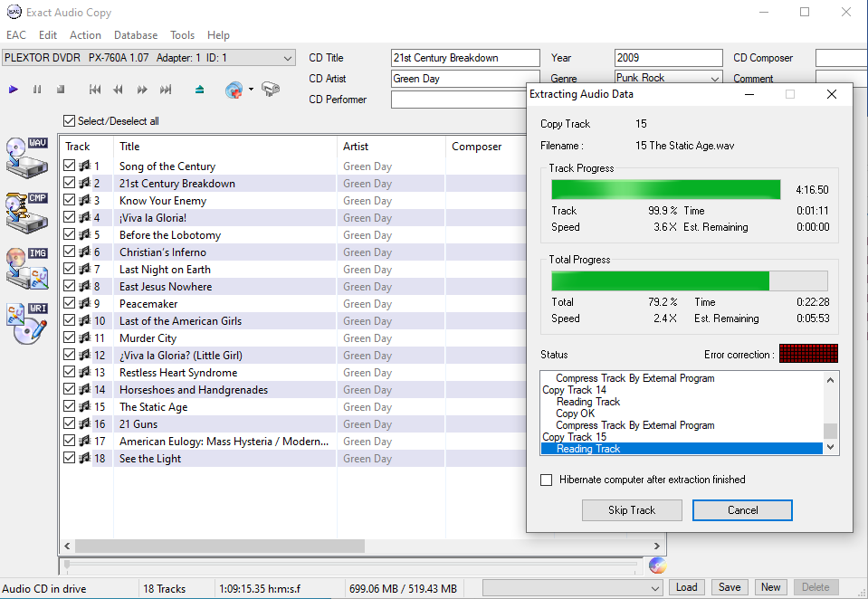Click the CD Title input field
Viewport: 868px width, 599px height.
465,58
